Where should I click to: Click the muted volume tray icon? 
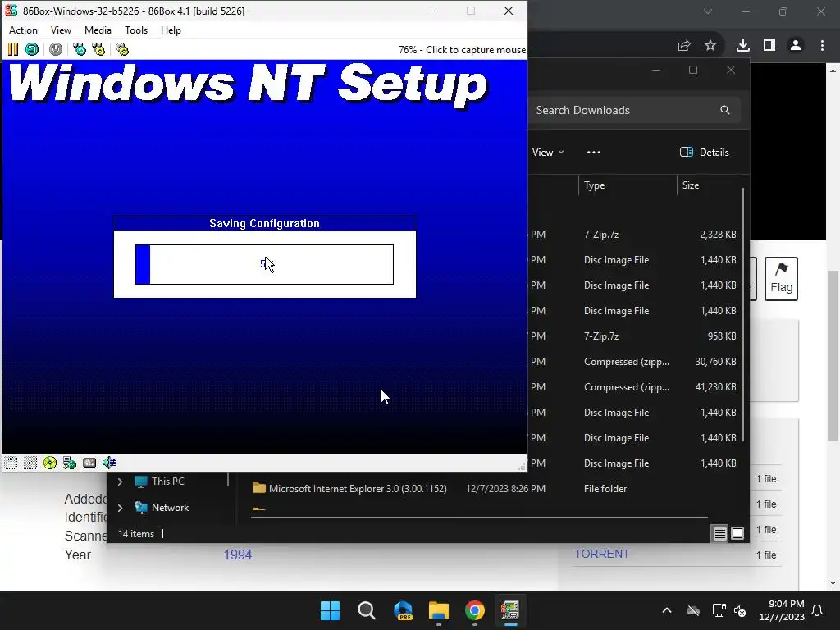pos(741,610)
